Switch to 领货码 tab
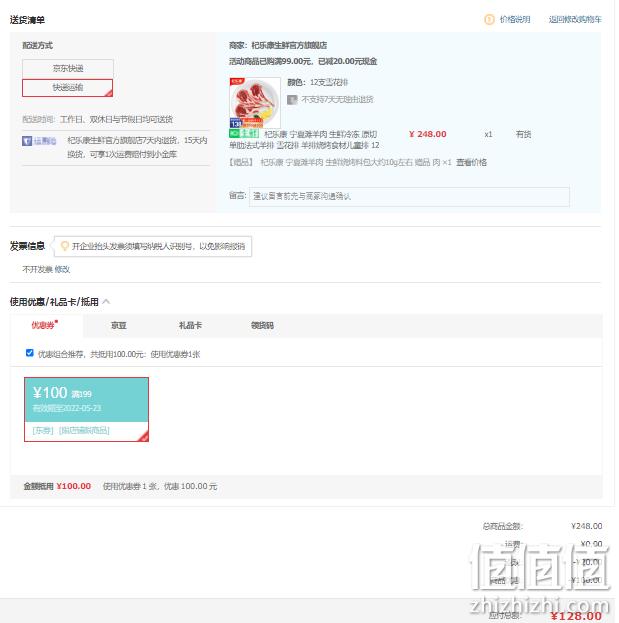Image resolution: width=619 pixels, height=623 pixels. [262, 325]
